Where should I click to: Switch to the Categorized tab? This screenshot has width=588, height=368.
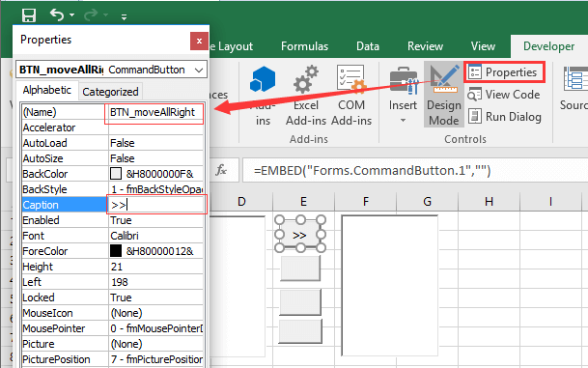110,92
